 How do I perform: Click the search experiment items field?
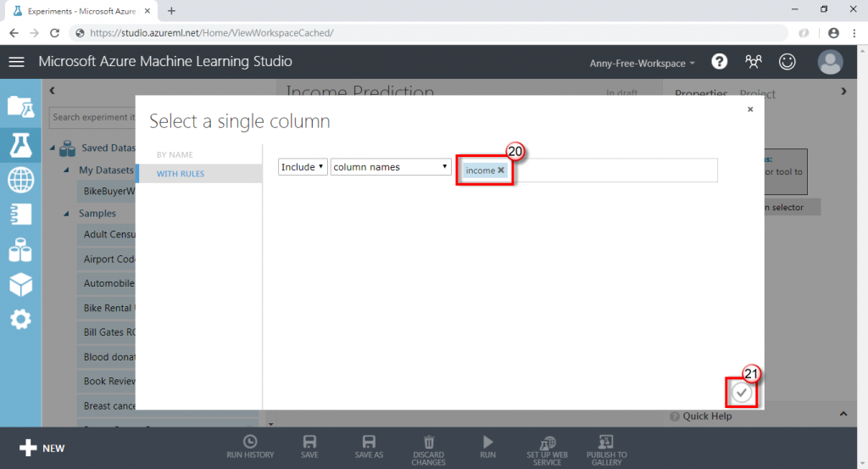pyautogui.click(x=93, y=117)
